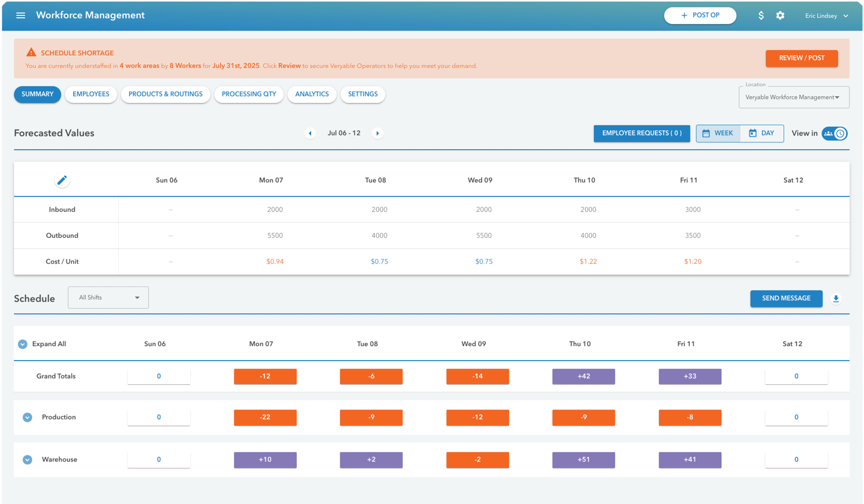Switch the View in toggle to clock mode
Viewport: 864px width, 504px height.
(x=841, y=133)
